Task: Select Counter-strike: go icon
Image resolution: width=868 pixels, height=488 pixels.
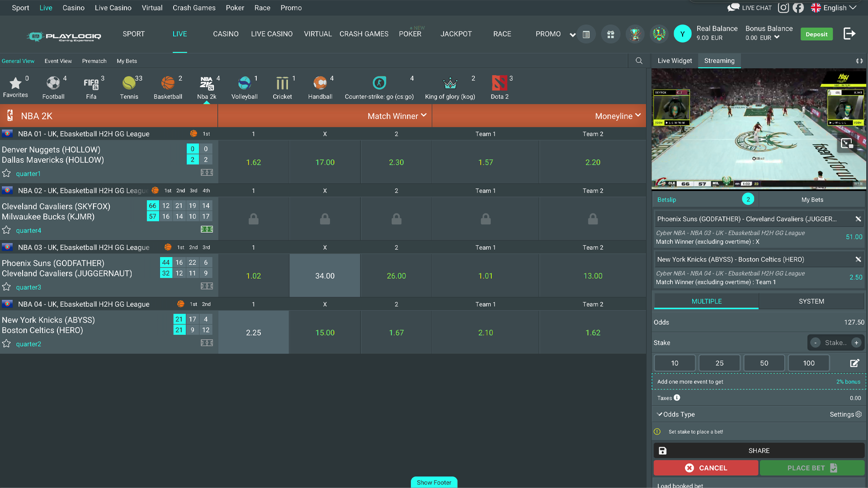Action: pos(379,87)
